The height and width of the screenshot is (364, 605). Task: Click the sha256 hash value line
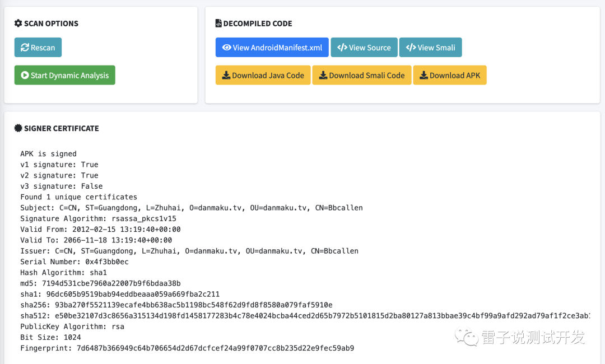click(176, 305)
